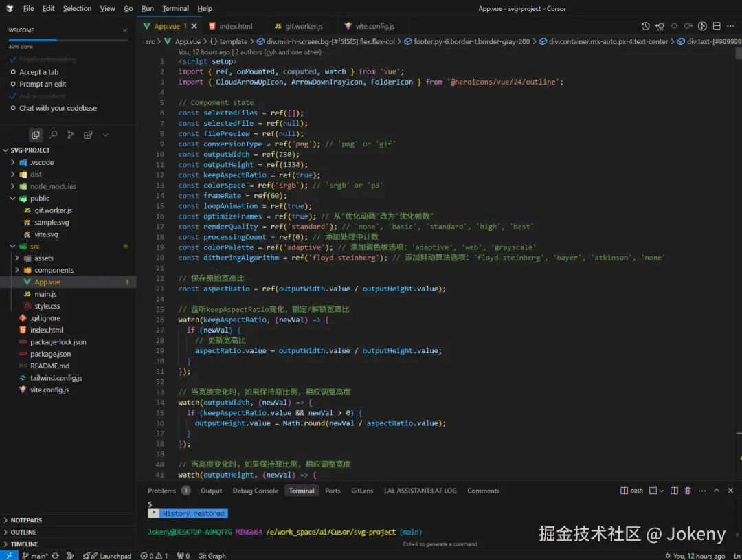This screenshot has width=742, height=560.
Task: Open the Selection menu
Action: pyautogui.click(x=77, y=8)
